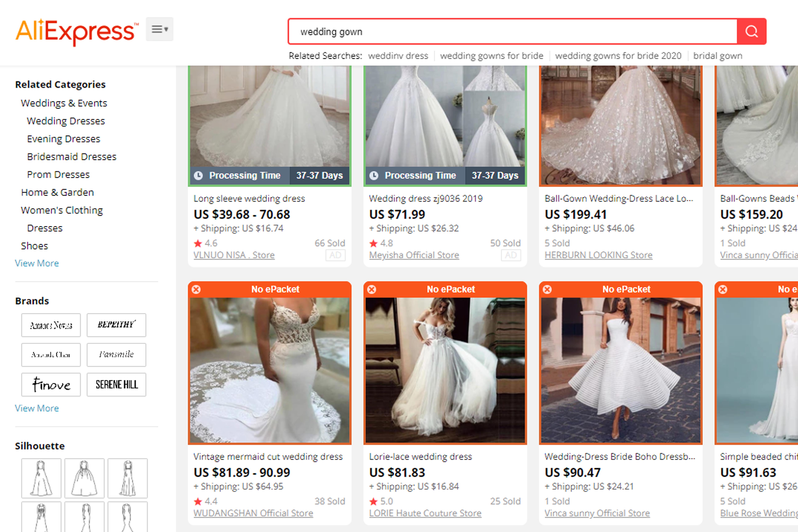Filter by Finove brand logo
This screenshot has height=532, width=798.
coord(51,385)
